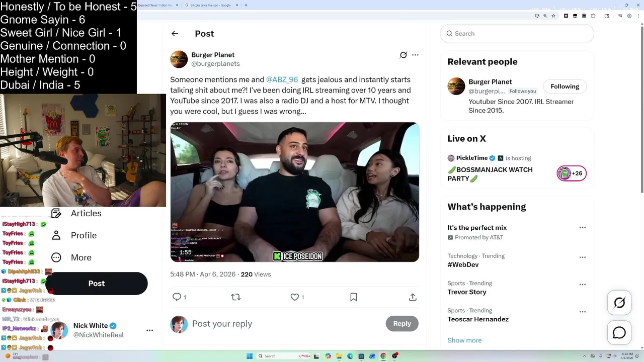644x362 pixels.
Task: Open File Explorer from the taskbar
Action: tap(339, 356)
